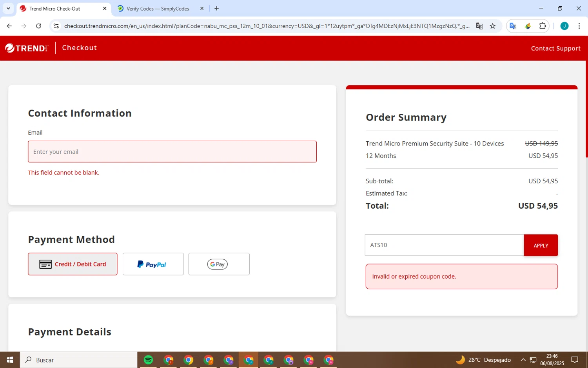The height and width of the screenshot is (368, 588).
Task: Focus the Enter your email field
Action: point(172,151)
